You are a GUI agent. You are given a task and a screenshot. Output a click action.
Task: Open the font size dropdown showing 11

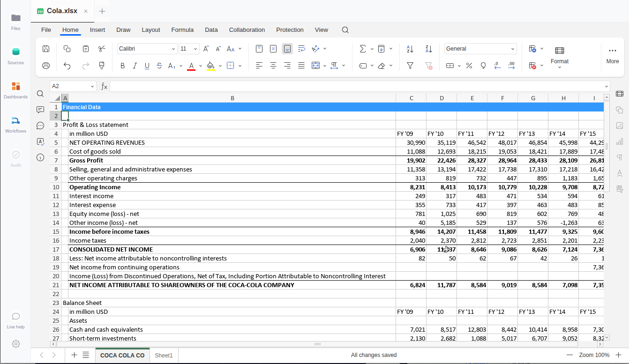[x=195, y=49]
